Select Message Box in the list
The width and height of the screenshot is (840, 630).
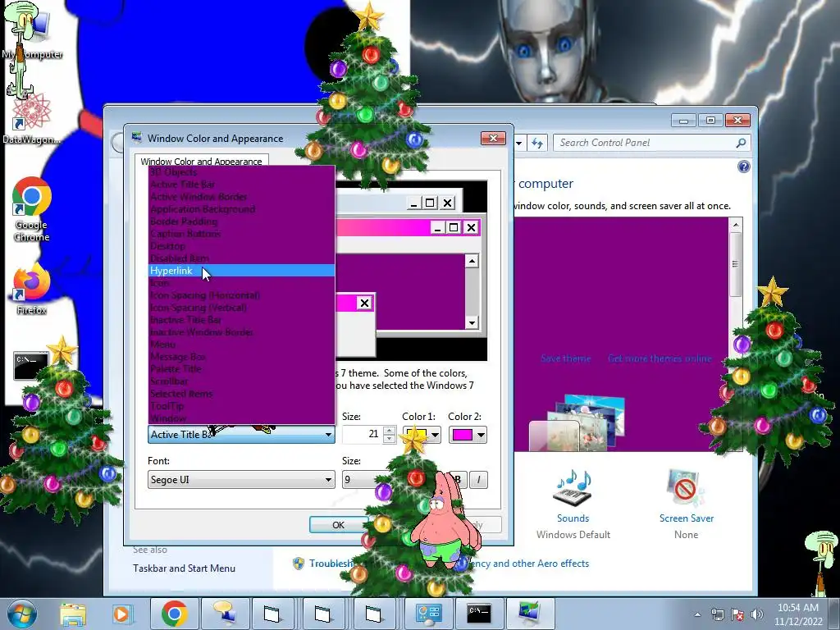242,357
